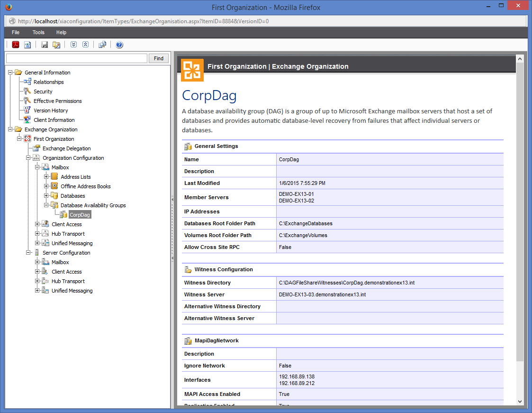The width and height of the screenshot is (532, 413).
Task: Click the globe icon in address bar
Action: point(12,21)
